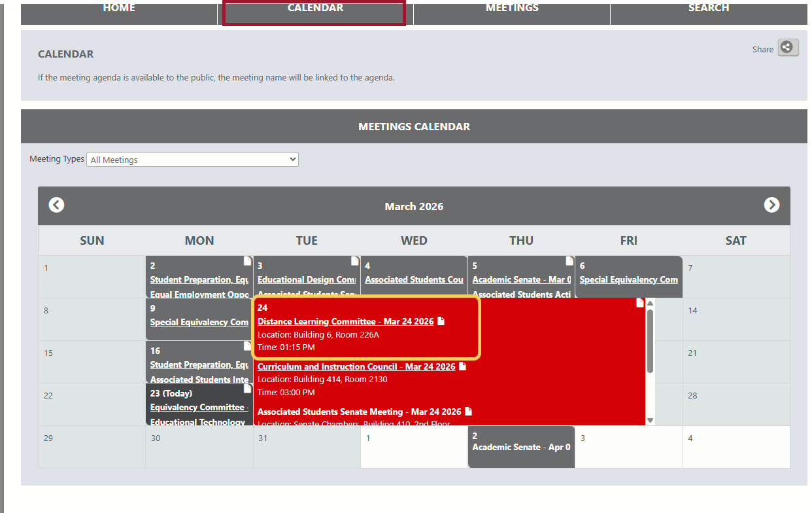Switch to the MEETINGS tab
812x513 pixels.
pyautogui.click(x=511, y=8)
